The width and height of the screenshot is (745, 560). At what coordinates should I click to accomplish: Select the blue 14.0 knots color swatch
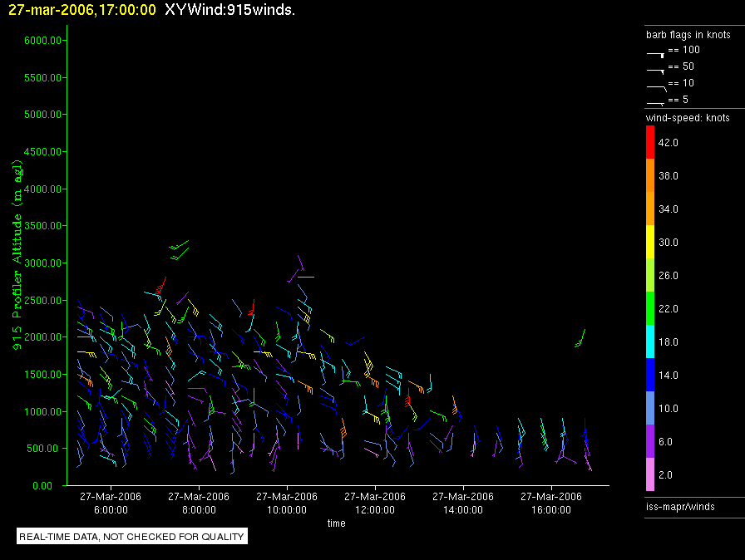(x=650, y=375)
